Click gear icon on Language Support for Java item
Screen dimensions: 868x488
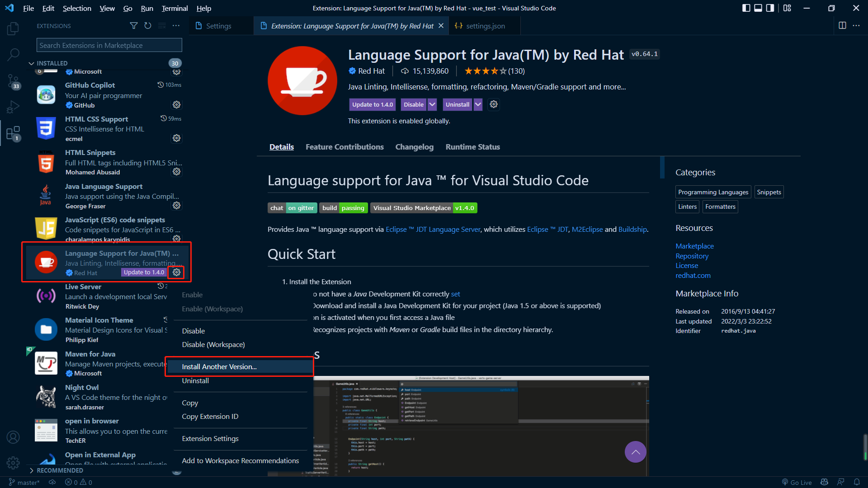click(x=176, y=272)
